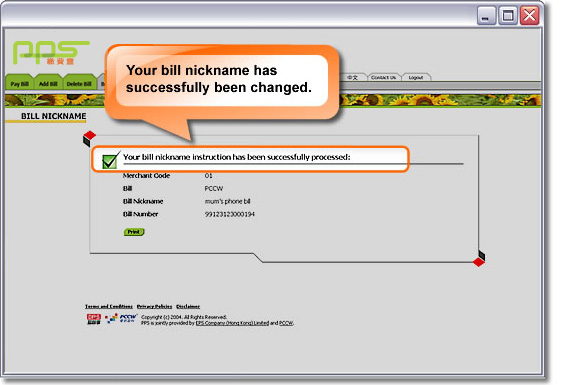Log out using the Logout tab

(416, 77)
